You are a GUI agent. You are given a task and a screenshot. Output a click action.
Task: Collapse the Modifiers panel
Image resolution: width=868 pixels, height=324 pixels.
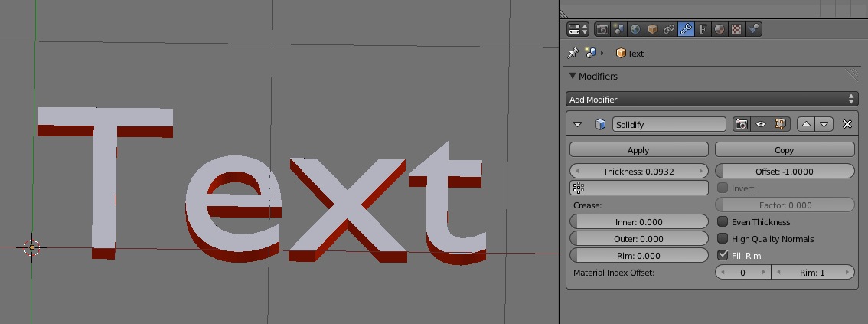coord(573,76)
